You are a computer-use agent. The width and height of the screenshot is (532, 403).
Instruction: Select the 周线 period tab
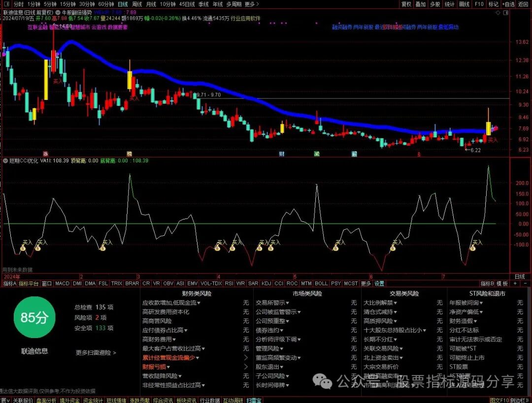click(137, 4)
